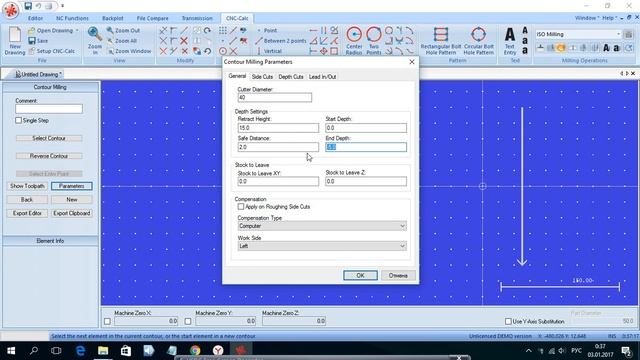Open the Help menu dropdown
This screenshot has height=360, width=640.
point(610,18)
